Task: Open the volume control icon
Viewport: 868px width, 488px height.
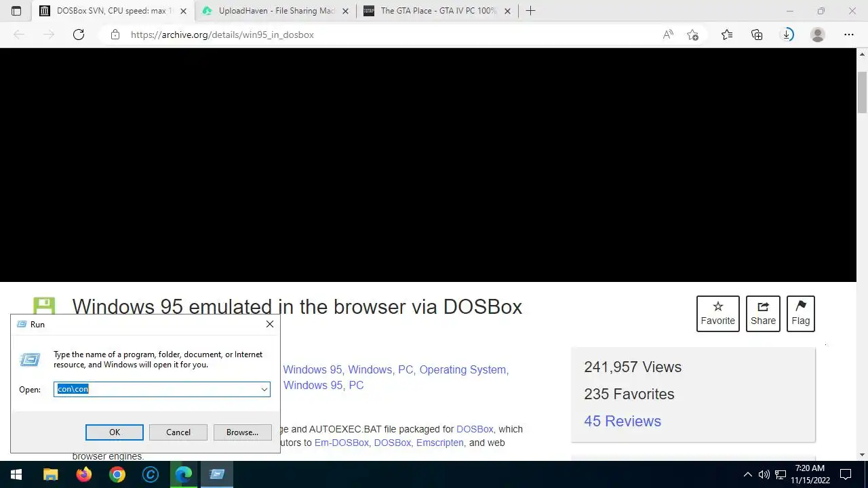Action: pyautogui.click(x=764, y=474)
